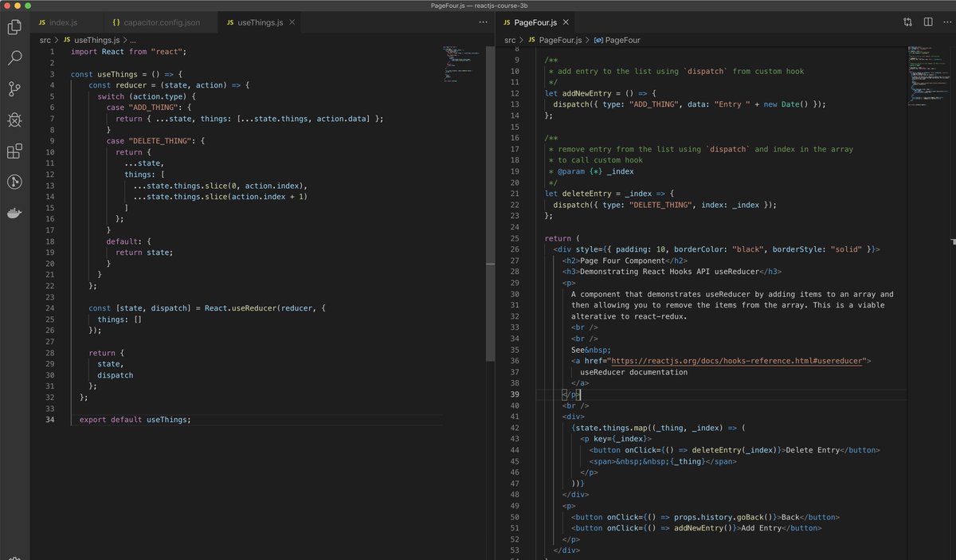This screenshot has height=560, width=956.
Task: Open the Extensions view in activity bar
Action: coord(14,151)
